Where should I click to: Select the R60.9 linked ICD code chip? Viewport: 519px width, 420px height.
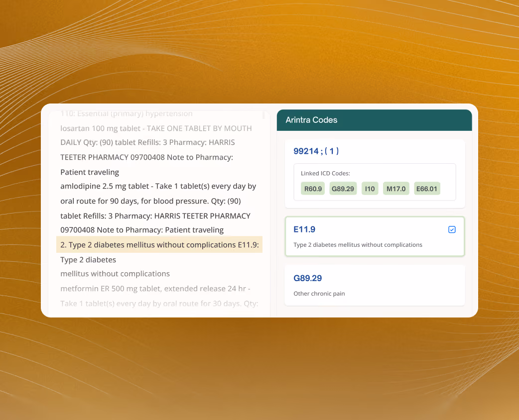point(313,189)
